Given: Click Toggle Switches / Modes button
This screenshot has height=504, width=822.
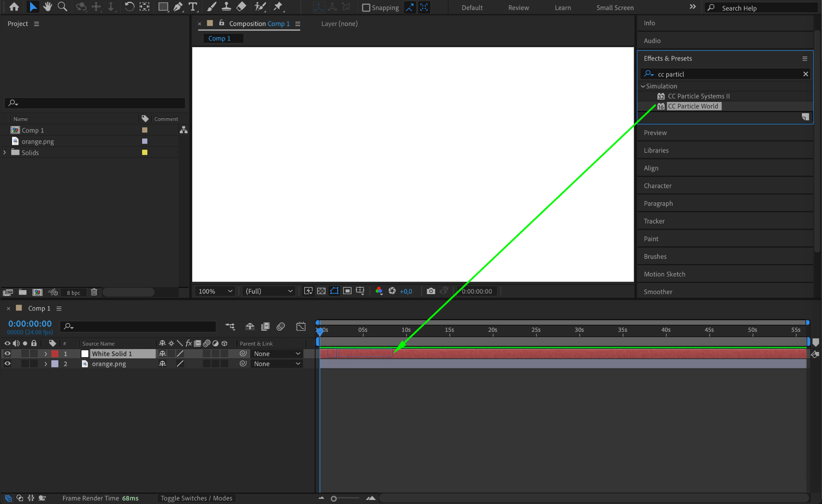Looking at the screenshot, I should 196,498.
